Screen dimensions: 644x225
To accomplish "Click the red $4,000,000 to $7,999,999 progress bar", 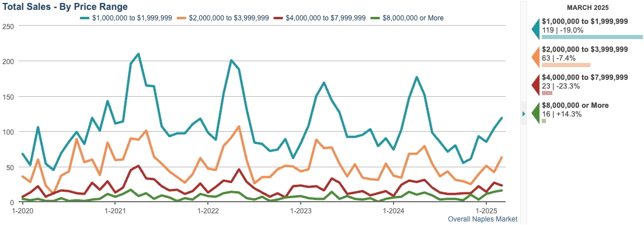I will click(x=547, y=93).
